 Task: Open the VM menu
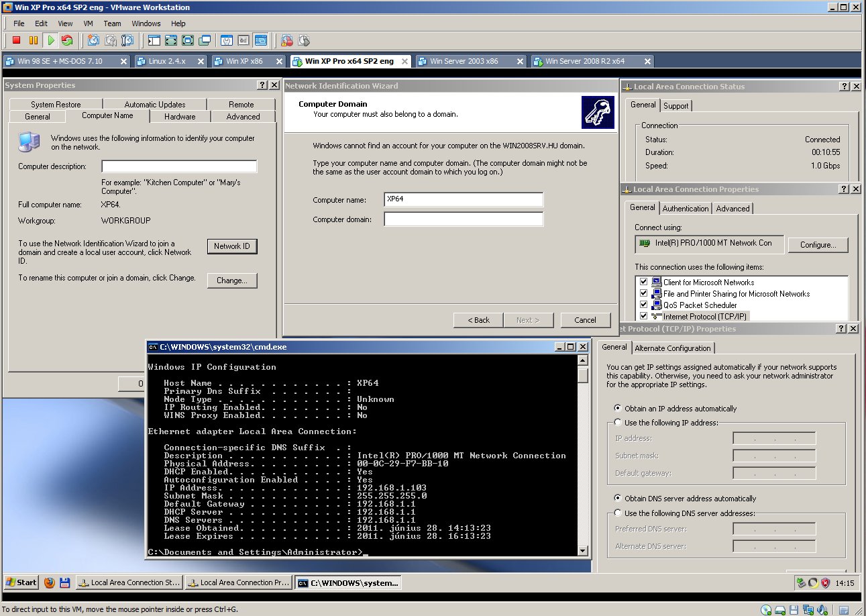click(88, 23)
